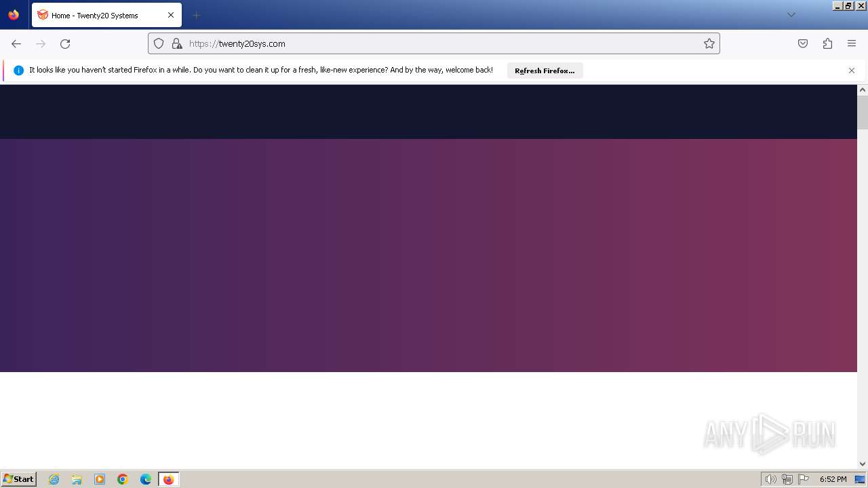
Task: Open the Firefox application menu
Action: (x=852, y=43)
